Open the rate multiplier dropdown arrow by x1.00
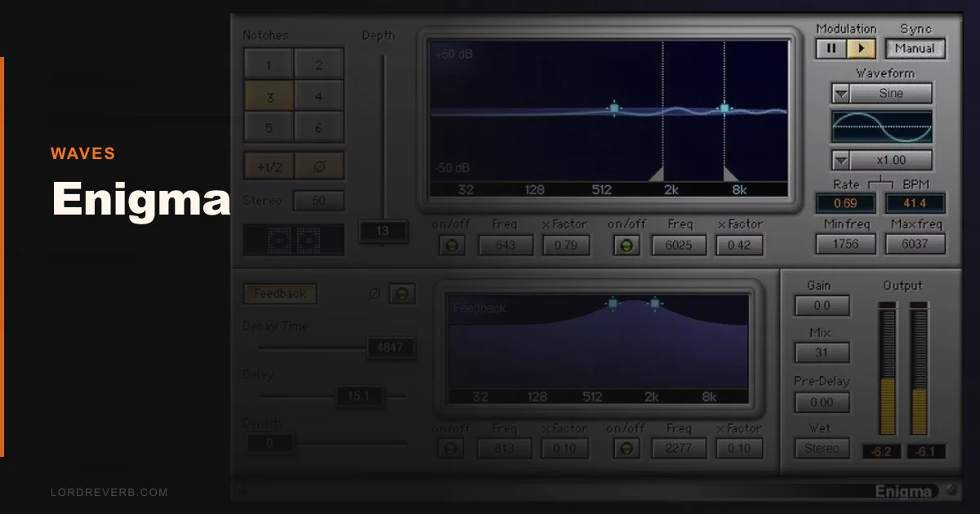This screenshot has width=980, height=514. [x=841, y=160]
